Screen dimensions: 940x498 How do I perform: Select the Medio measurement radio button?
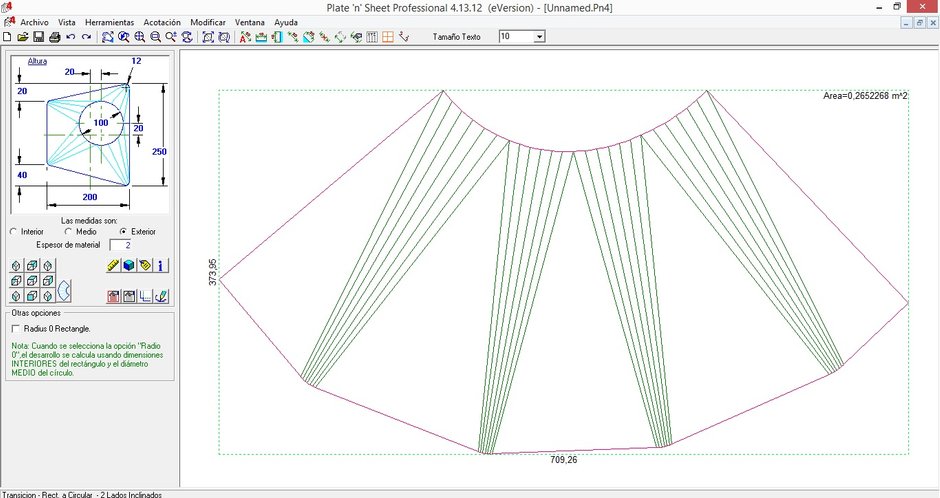68,231
